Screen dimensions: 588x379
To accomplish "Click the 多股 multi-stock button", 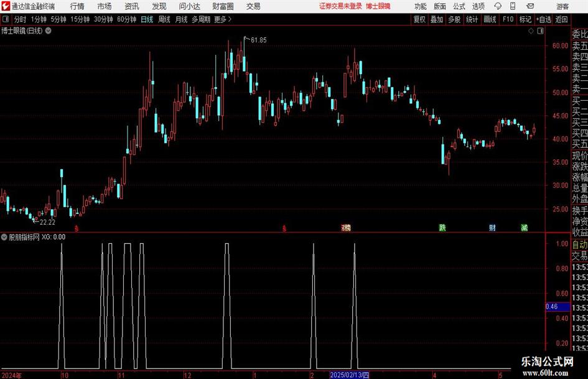I will click(x=454, y=19).
